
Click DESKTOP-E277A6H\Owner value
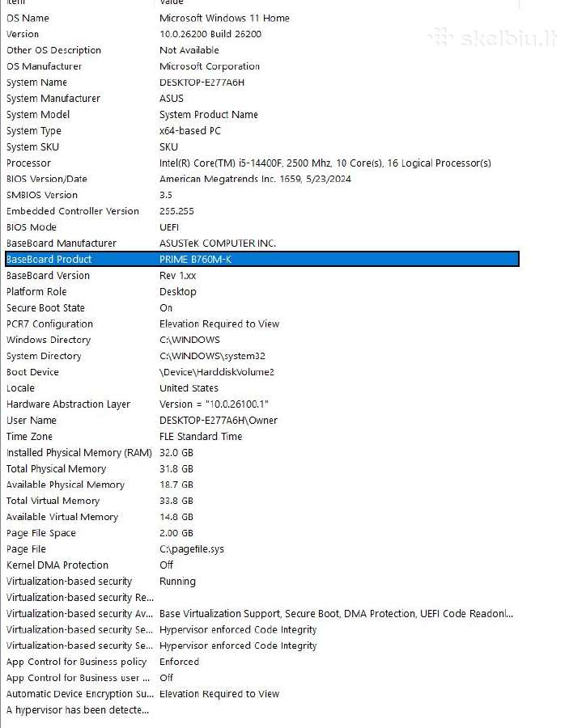click(219, 420)
